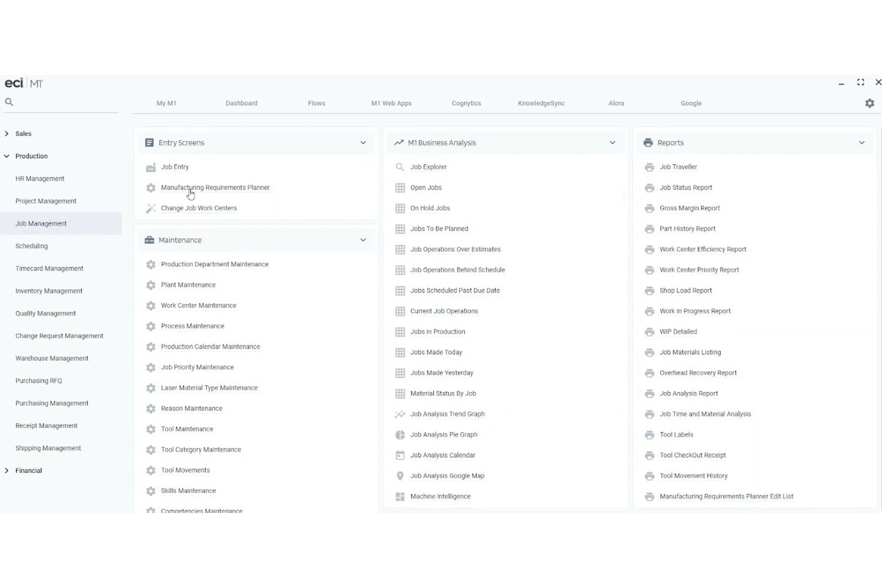This screenshot has height=588, width=882.
Task: Switch to the Dashboard tab
Action: pos(241,103)
